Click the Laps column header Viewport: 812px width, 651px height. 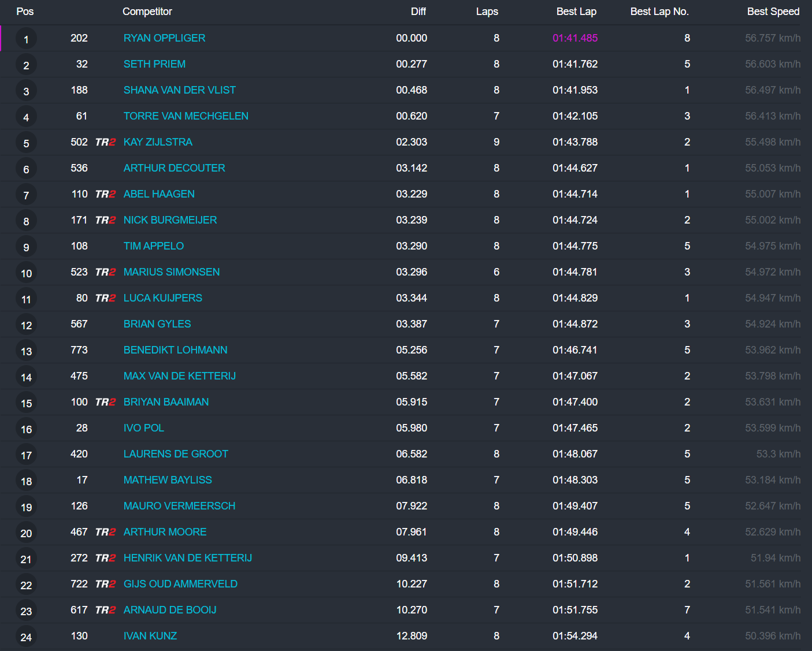(x=487, y=12)
